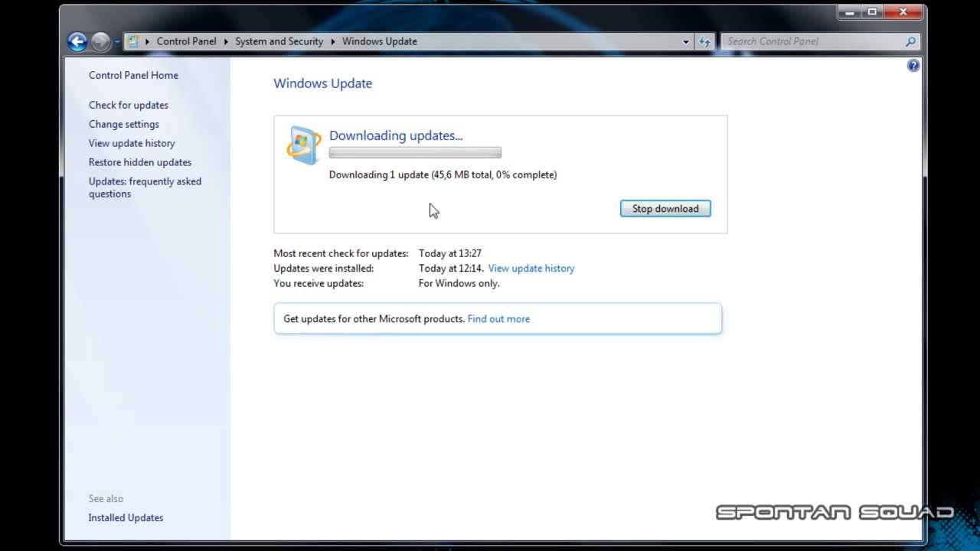The height and width of the screenshot is (551, 980).
Task: Maximize the Windows Update window
Action: pyautogui.click(x=871, y=12)
